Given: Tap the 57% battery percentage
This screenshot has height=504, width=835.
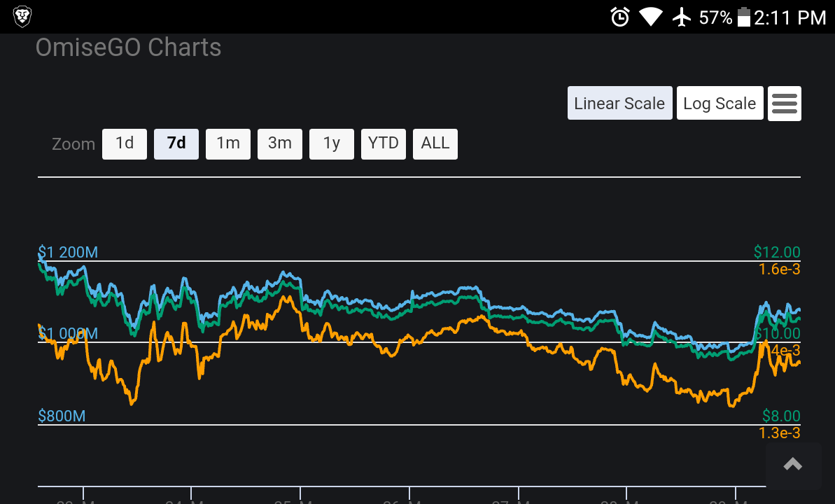Looking at the screenshot, I should coord(716,17).
